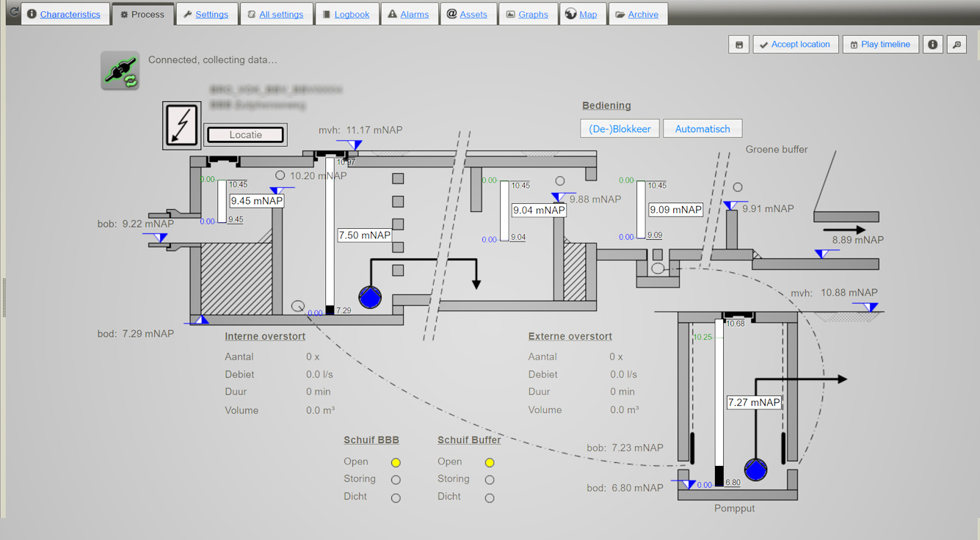The height and width of the screenshot is (540, 980).
Task: Open the Assets tab
Action: pyautogui.click(x=468, y=14)
